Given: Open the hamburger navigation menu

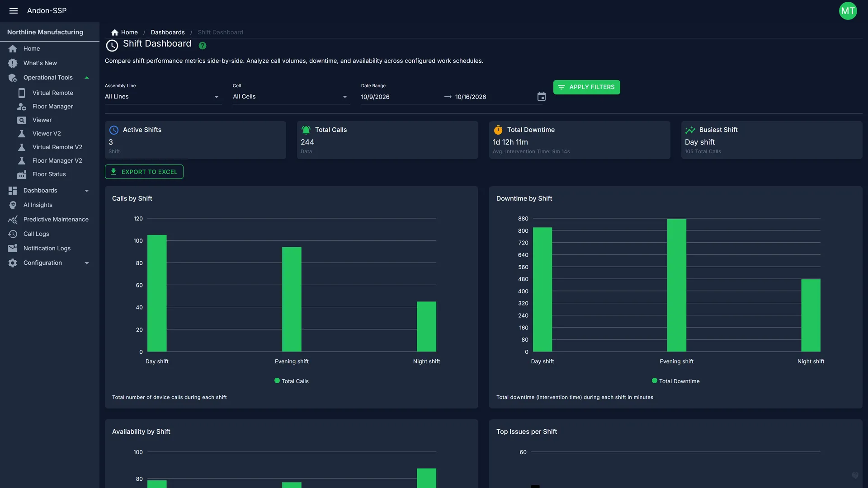Looking at the screenshot, I should [14, 11].
